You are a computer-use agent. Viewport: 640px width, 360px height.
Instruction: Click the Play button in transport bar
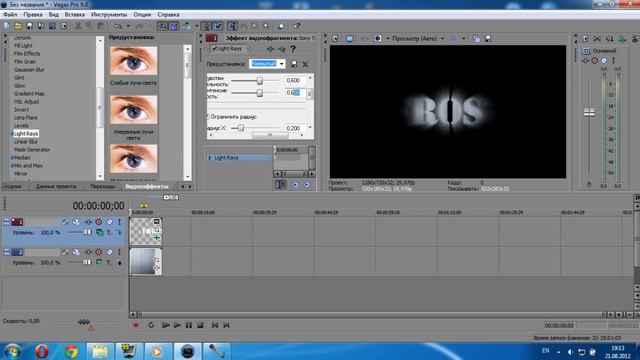click(x=177, y=325)
